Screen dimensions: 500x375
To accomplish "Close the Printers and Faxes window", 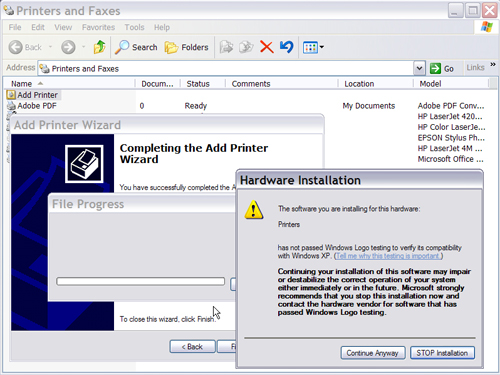I will pyautogui.click(x=490, y=11).
